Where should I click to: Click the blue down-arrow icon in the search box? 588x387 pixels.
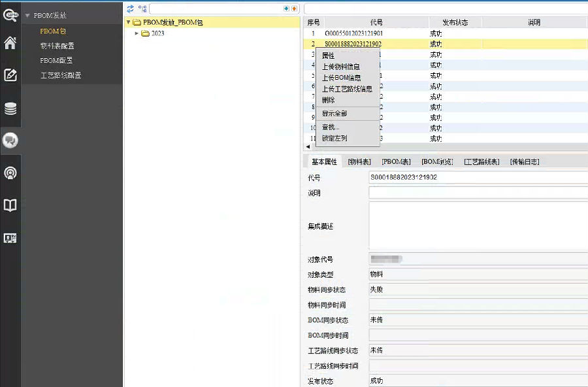coord(286,8)
